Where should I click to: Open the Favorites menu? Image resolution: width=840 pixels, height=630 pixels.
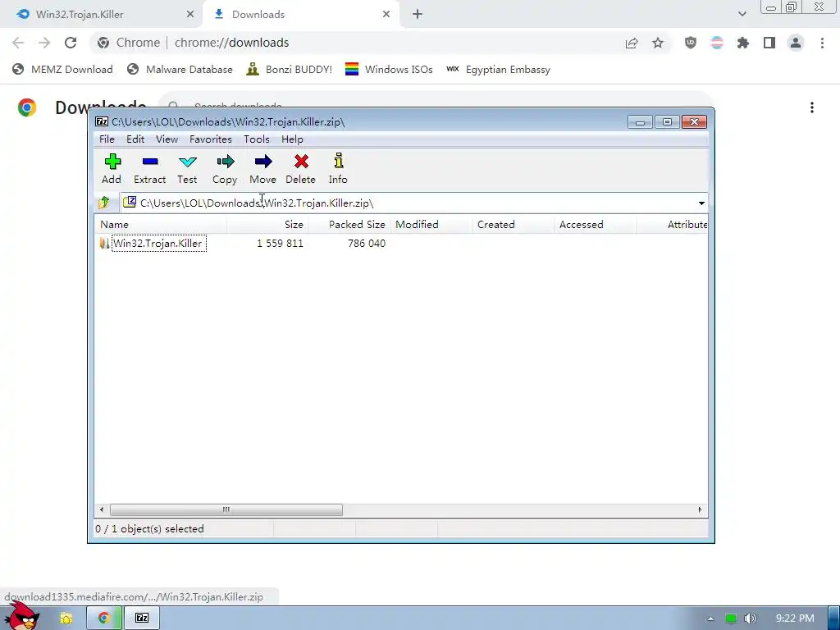[x=211, y=139]
